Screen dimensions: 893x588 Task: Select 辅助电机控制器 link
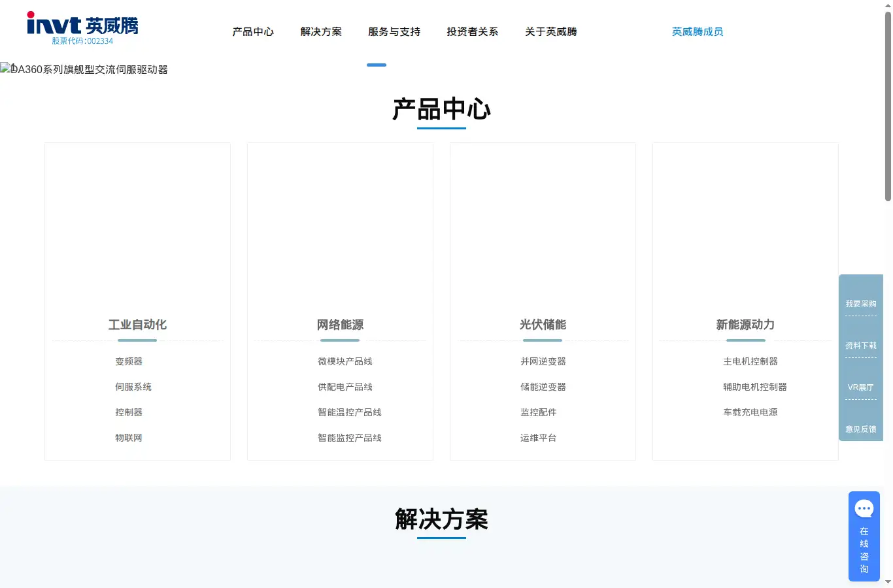755,387
